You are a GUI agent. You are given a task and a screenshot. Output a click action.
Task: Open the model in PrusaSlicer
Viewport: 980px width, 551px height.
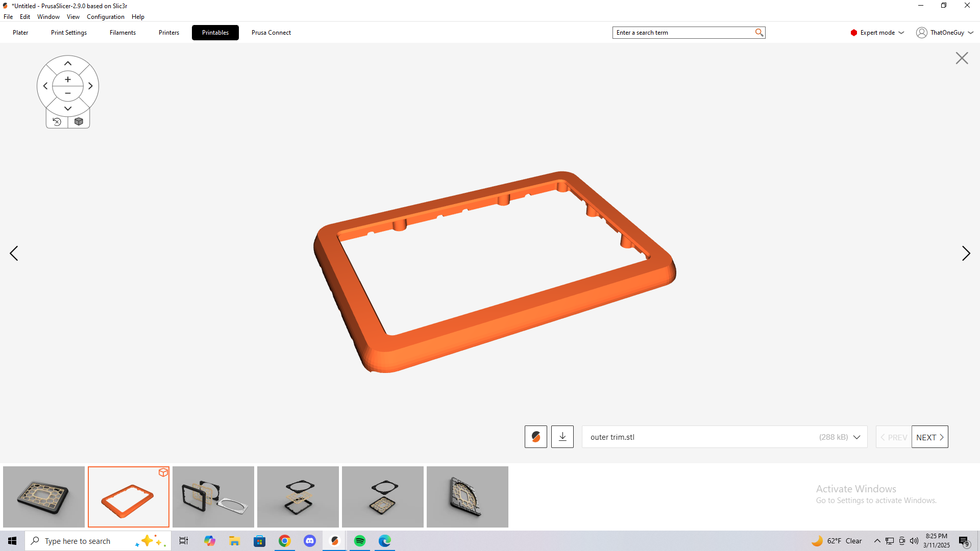tap(536, 437)
